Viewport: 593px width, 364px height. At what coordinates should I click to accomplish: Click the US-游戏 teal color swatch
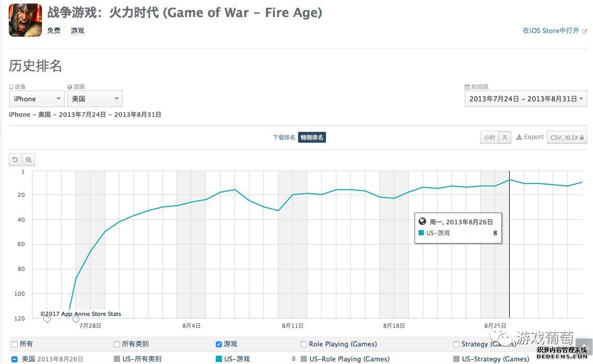218,359
